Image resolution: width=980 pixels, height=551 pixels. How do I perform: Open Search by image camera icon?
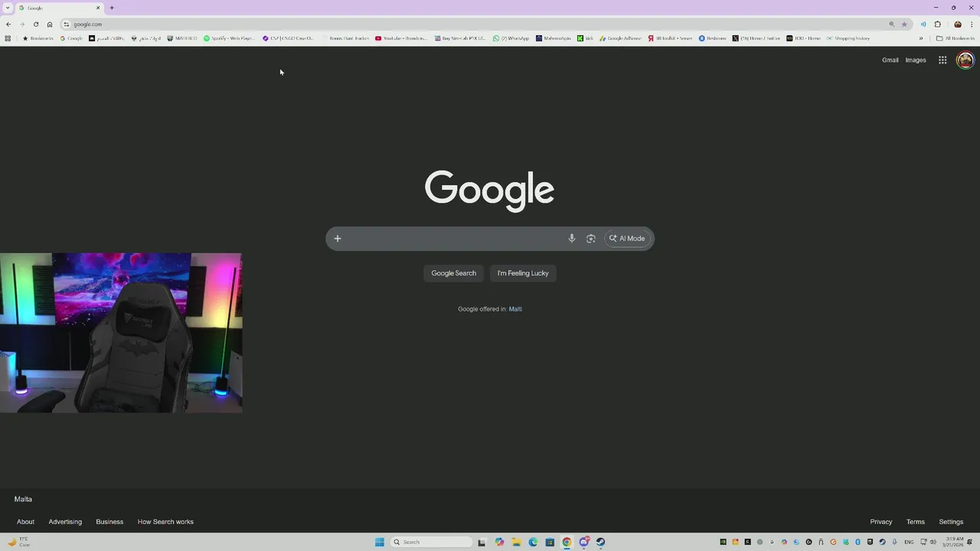[x=591, y=238]
